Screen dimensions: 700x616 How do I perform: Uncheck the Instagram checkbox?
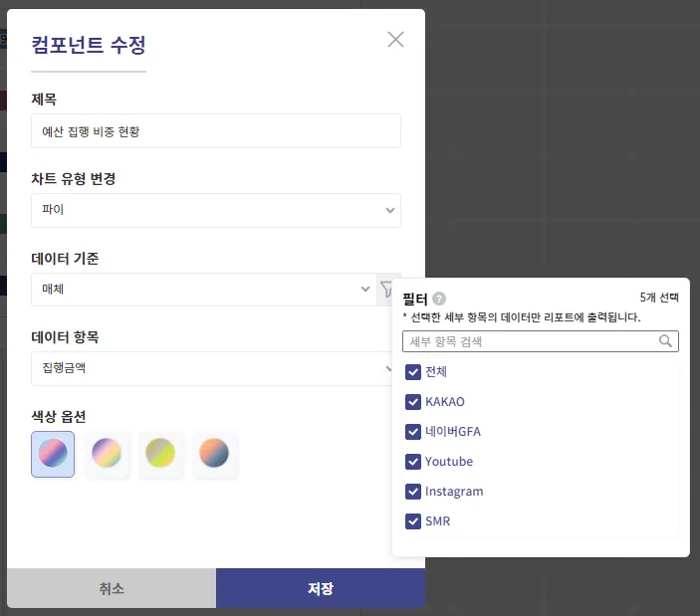coord(413,492)
